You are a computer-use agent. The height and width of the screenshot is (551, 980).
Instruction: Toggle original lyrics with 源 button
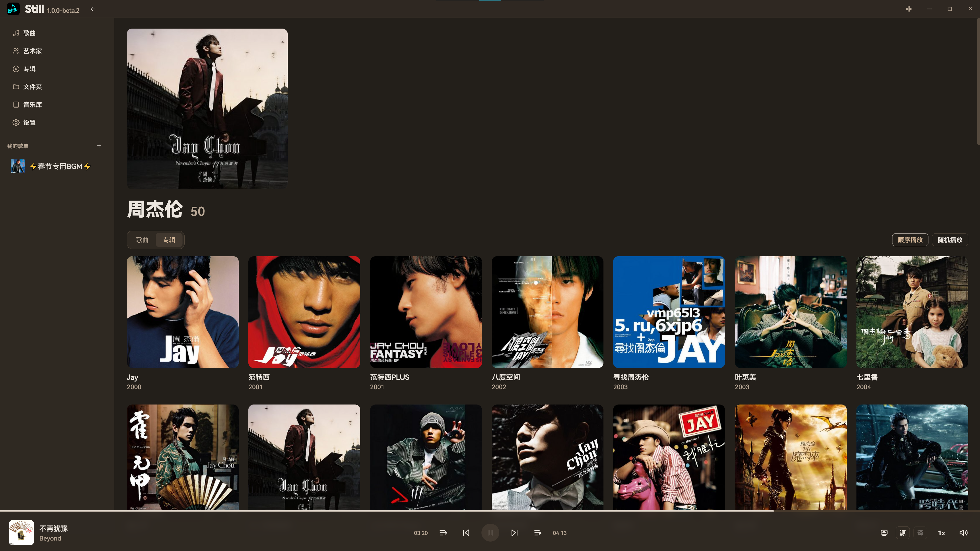point(902,533)
